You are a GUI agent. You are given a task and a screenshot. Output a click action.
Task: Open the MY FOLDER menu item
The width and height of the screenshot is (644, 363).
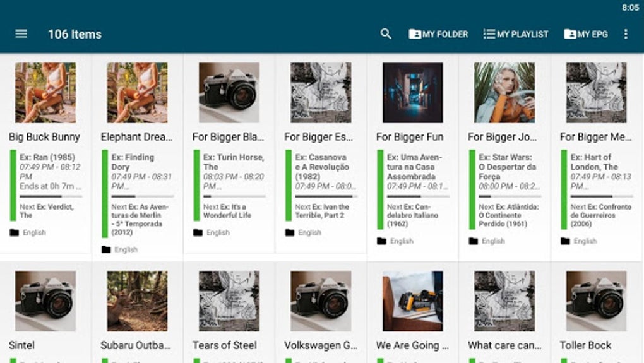446,34
